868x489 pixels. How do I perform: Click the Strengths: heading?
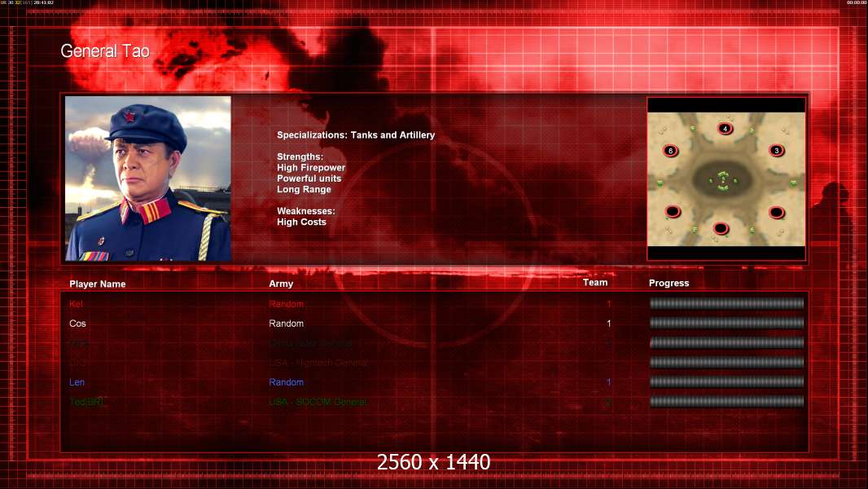(x=300, y=156)
